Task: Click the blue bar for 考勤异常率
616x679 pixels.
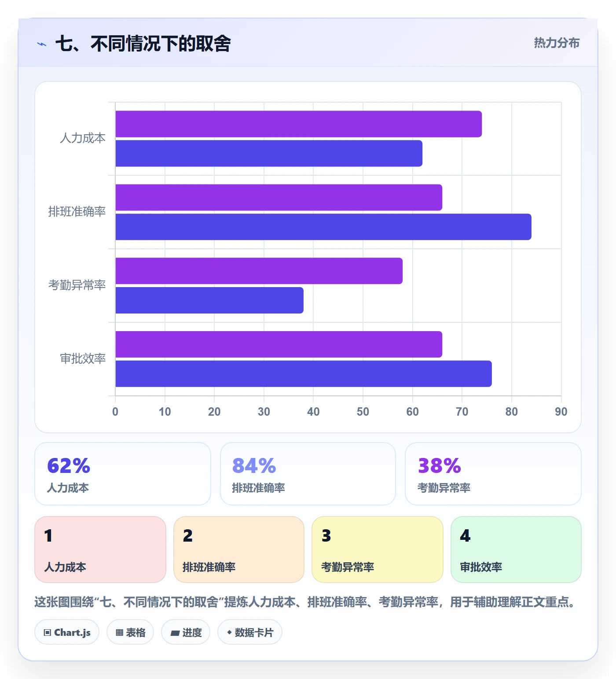Action: pyautogui.click(x=209, y=300)
